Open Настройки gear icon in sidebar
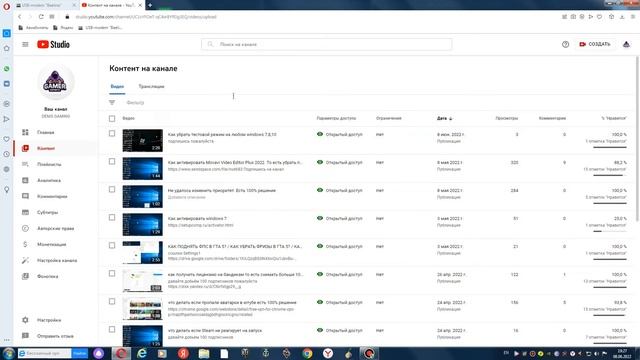 (x=25, y=320)
